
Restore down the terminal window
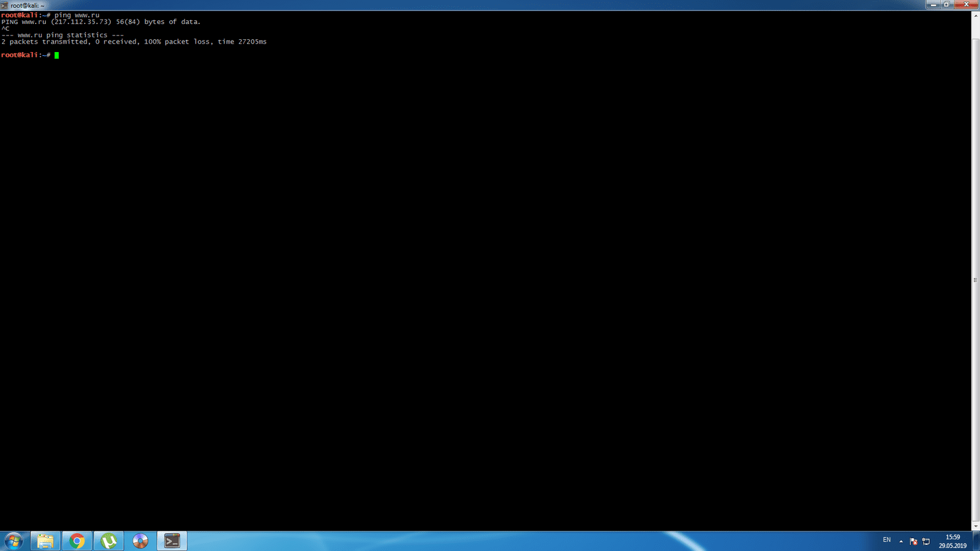tap(946, 4)
